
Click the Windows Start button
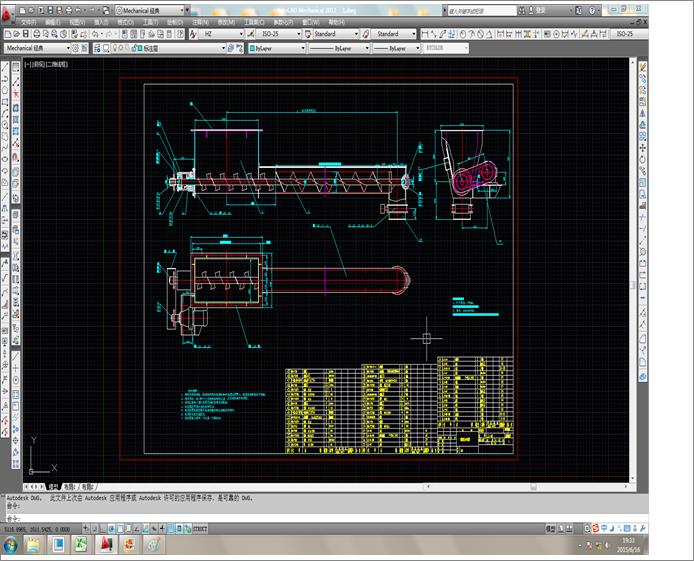tap(10, 545)
